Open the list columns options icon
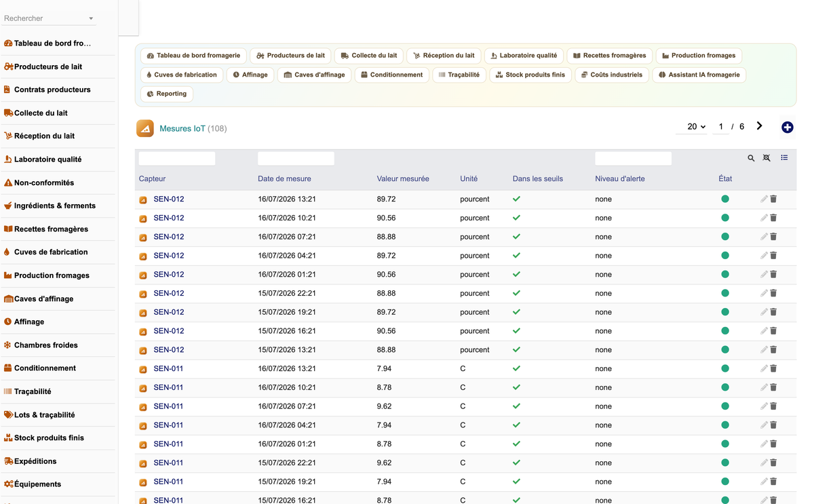Image resolution: width=814 pixels, height=504 pixels. tap(784, 158)
